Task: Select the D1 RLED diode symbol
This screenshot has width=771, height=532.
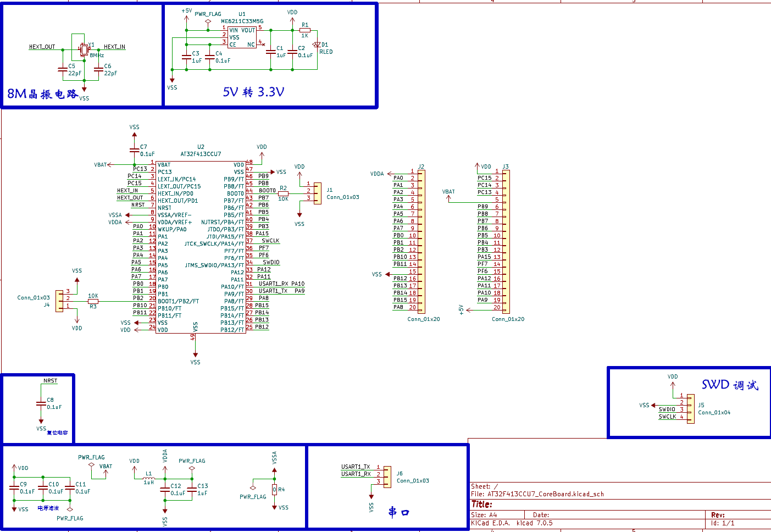Action: point(317,45)
